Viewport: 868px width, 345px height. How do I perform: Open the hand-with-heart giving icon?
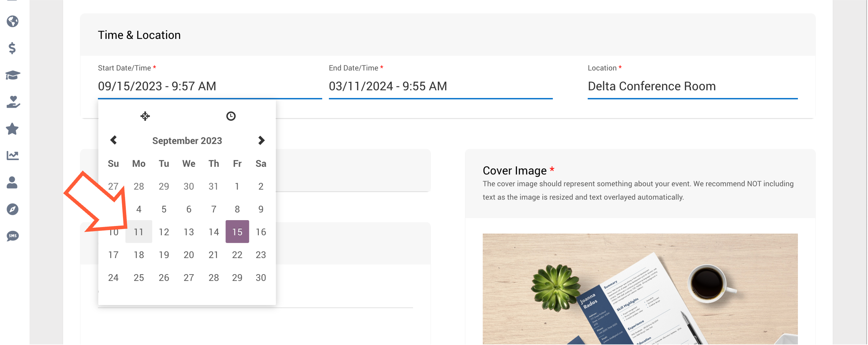coord(13,102)
